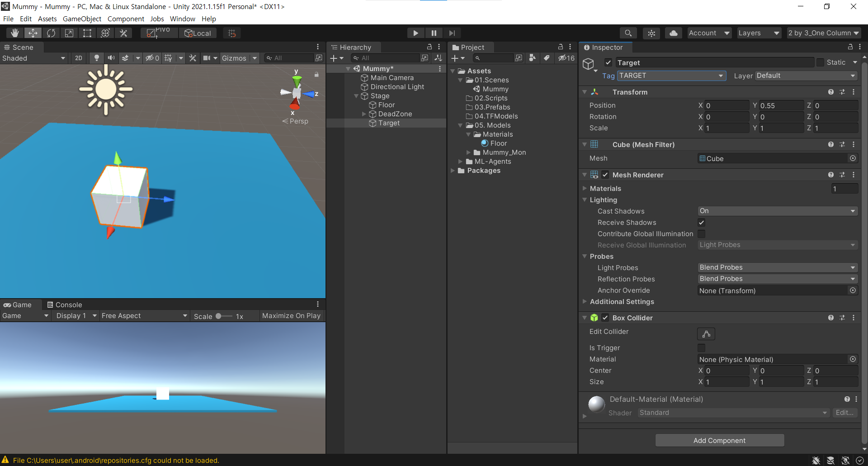Select the Scale tool in toolbar
This screenshot has height=466, width=868.
[x=69, y=33]
